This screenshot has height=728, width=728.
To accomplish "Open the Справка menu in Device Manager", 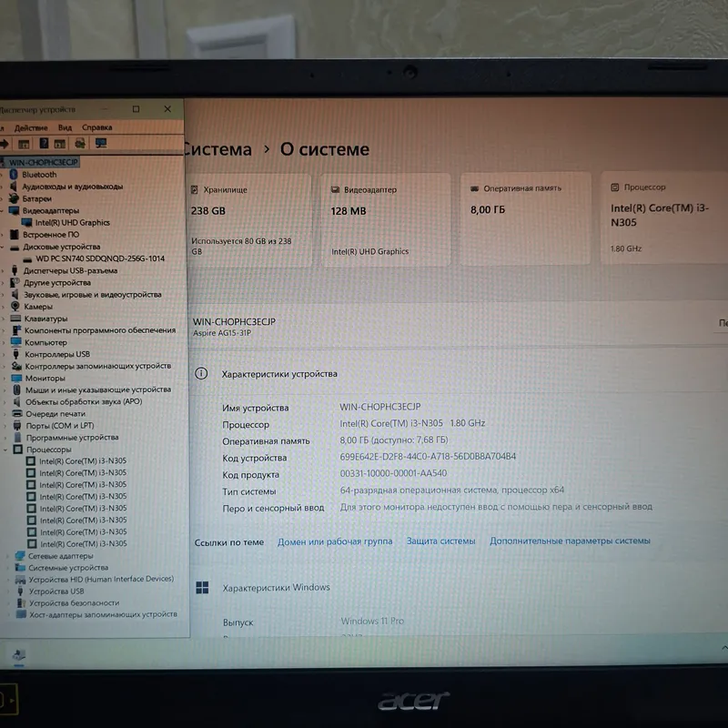I will click(97, 127).
